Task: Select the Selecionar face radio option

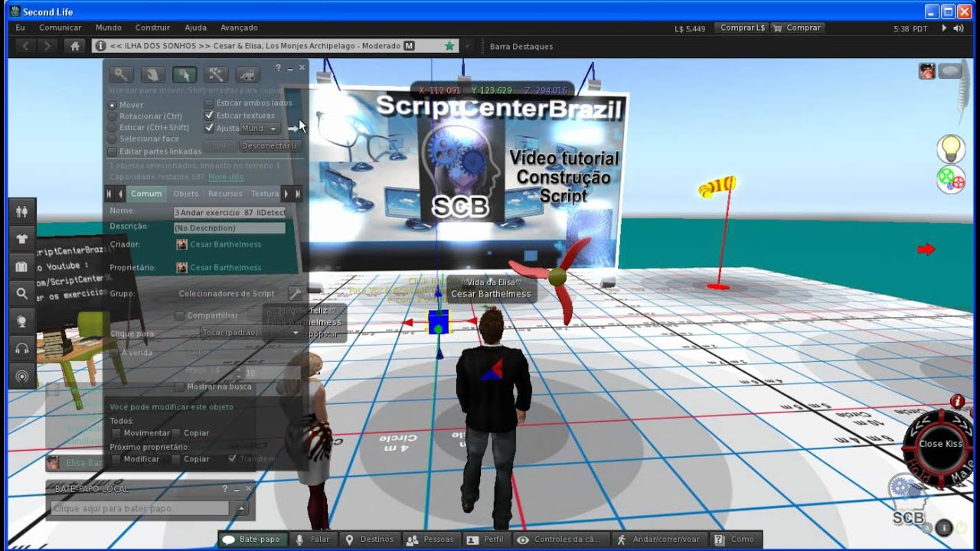Action: click(x=113, y=139)
